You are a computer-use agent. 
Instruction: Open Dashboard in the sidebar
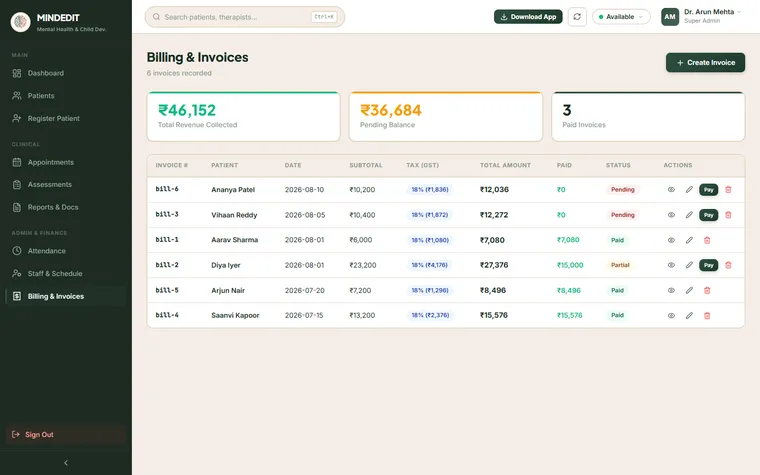coord(65,73)
